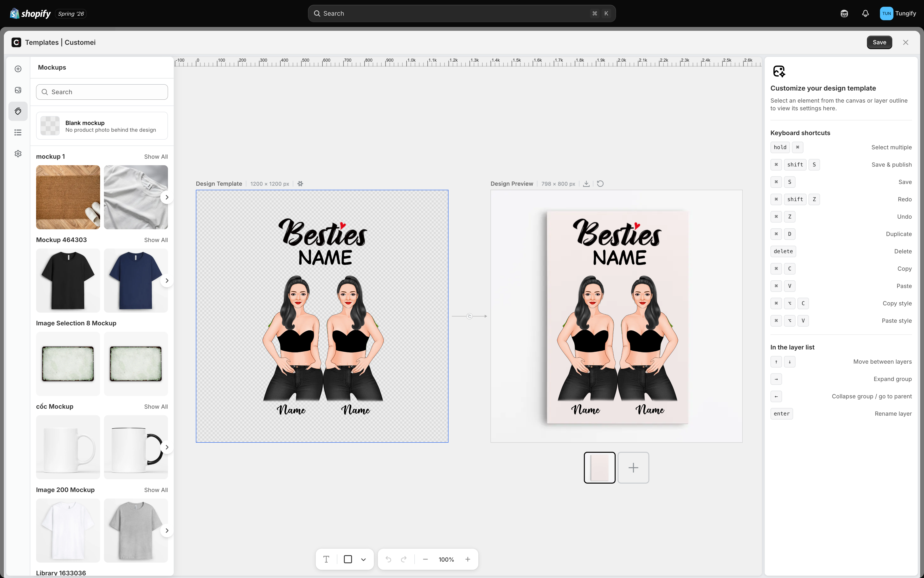The width and height of the screenshot is (924, 578).
Task: Advance the mockup 1 carousel arrow
Action: (167, 197)
